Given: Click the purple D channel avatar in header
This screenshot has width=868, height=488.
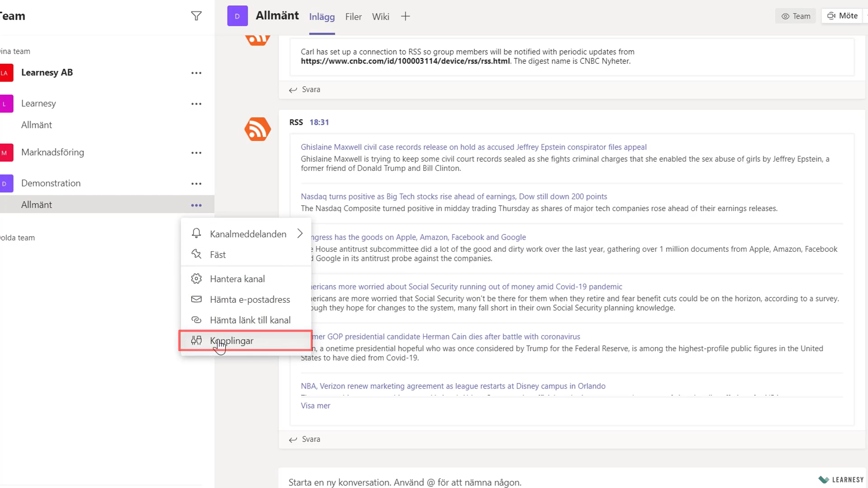Looking at the screenshot, I should pos(237,16).
